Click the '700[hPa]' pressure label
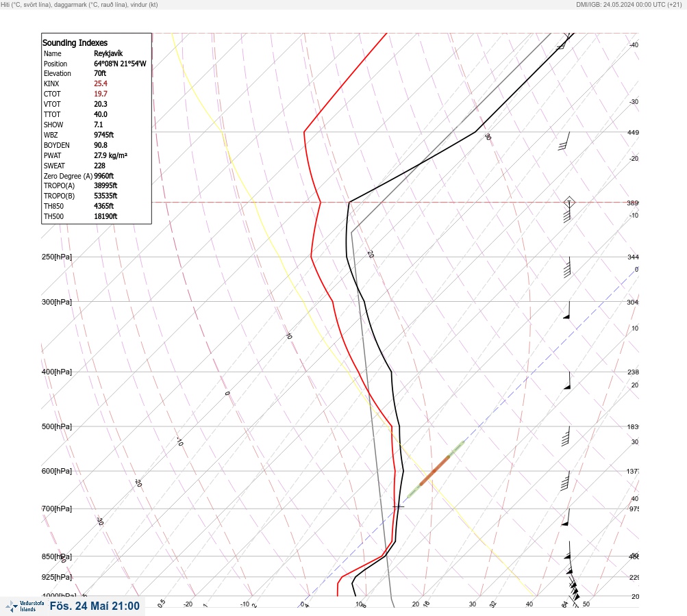The width and height of the screenshot is (687, 616). click(57, 509)
